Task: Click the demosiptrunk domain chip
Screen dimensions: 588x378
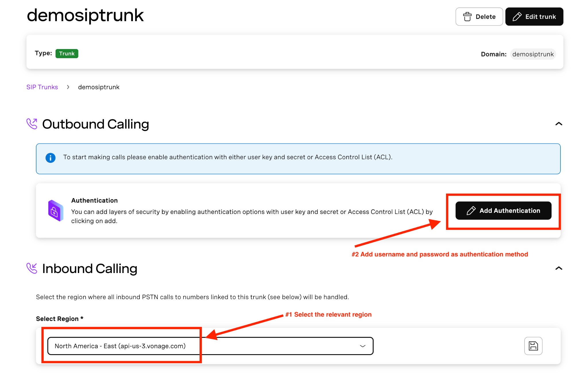Action: tap(533, 54)
